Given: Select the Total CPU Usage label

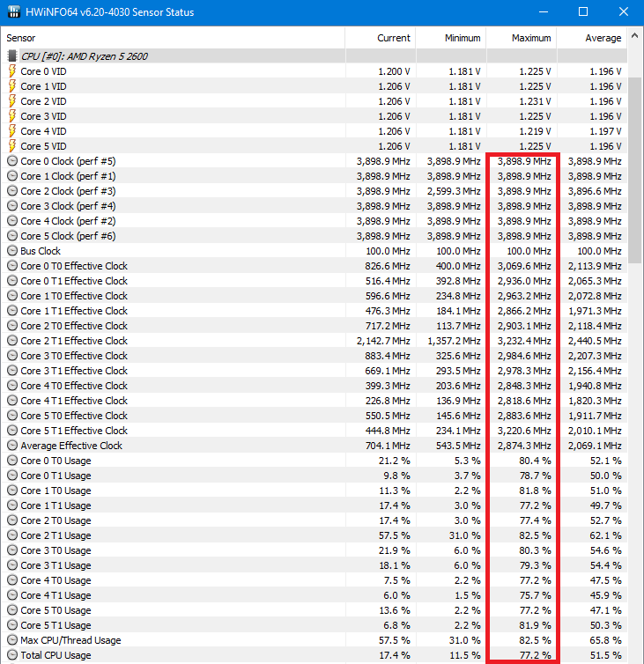Looking at the screenshot, I should click(x=56, y=655).
